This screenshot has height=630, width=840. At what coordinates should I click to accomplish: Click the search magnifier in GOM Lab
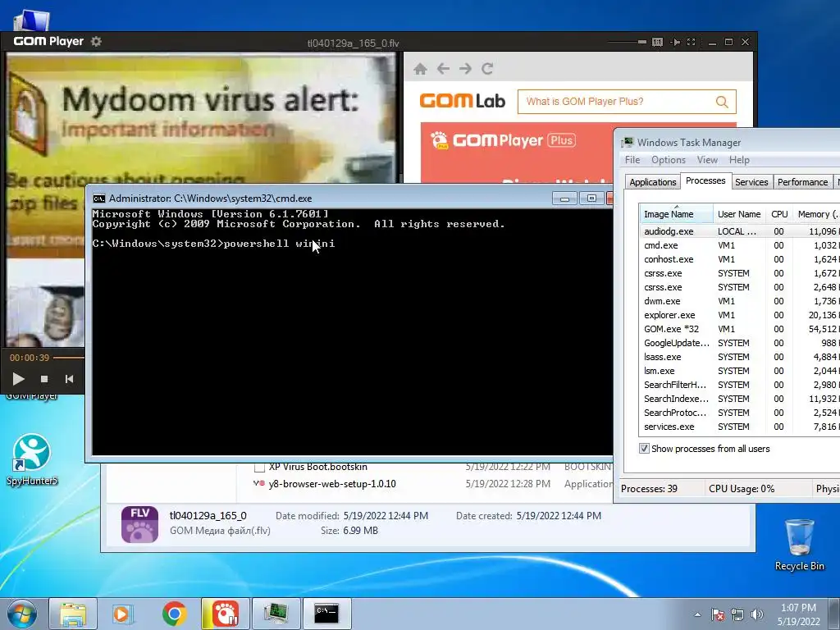tap(722, 102)
